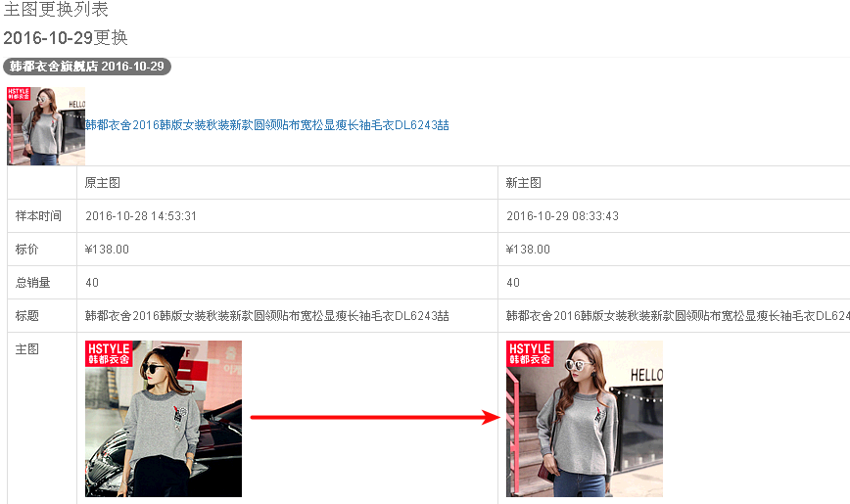This screenshot has height=504, width=850.
Task: Click the 主图 row label
Action: (x=27, y=349)
